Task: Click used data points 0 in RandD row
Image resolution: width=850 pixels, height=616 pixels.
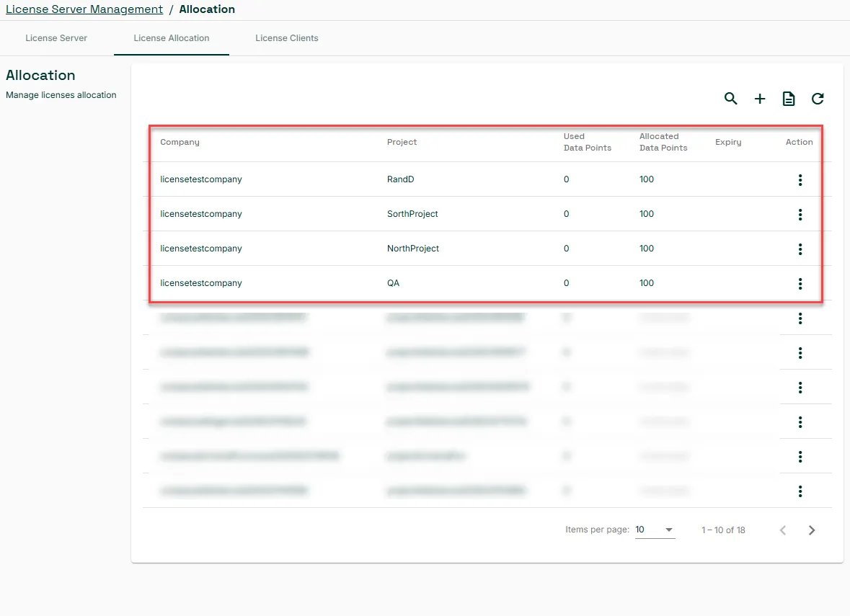Action: (x=567, y=179)
